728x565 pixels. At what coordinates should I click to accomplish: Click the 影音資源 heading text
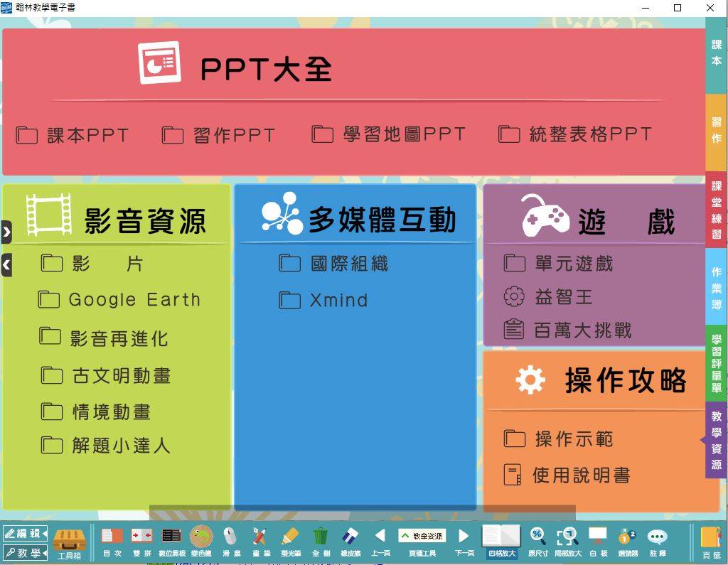coord(145,221)
